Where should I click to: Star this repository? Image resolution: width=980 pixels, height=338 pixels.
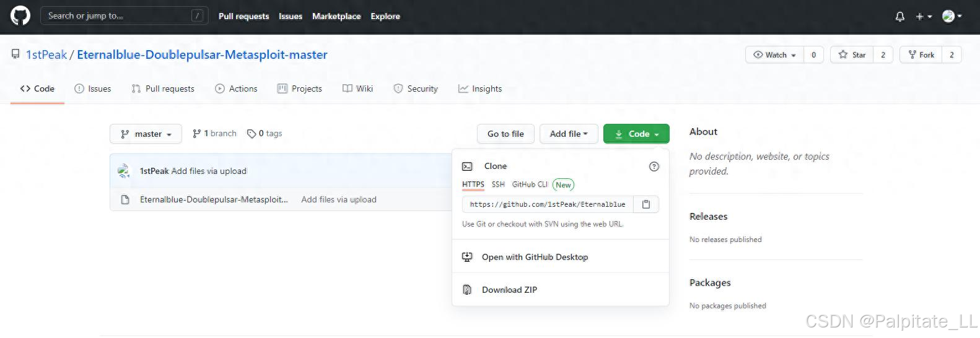click(852, 55)
